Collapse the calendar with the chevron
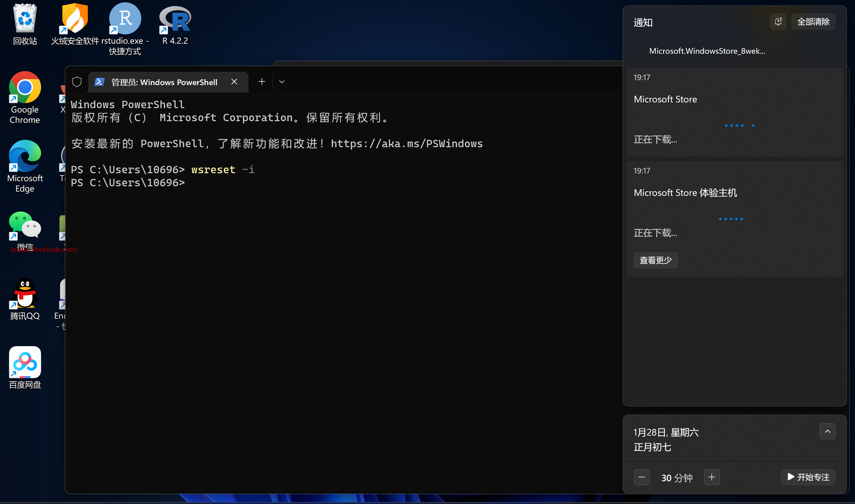The image size is (855, 504). click(828, 431)
